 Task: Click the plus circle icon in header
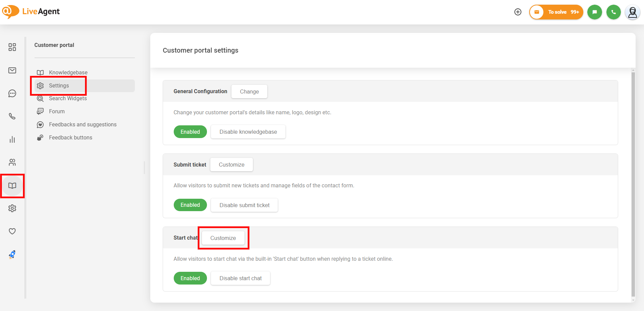pyautogui.click(x=518, y=12)
